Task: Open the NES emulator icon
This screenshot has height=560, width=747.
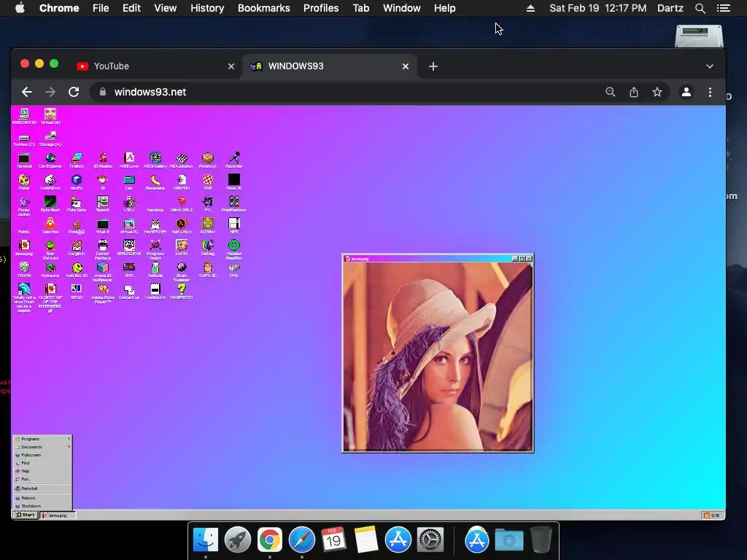Action: (234, 226)
